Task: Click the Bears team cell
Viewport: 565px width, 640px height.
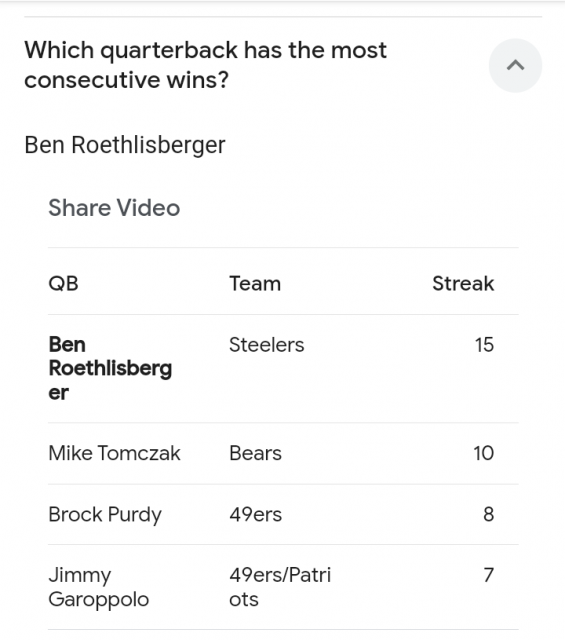Action: pyautogui.click(x=256, y=453)
